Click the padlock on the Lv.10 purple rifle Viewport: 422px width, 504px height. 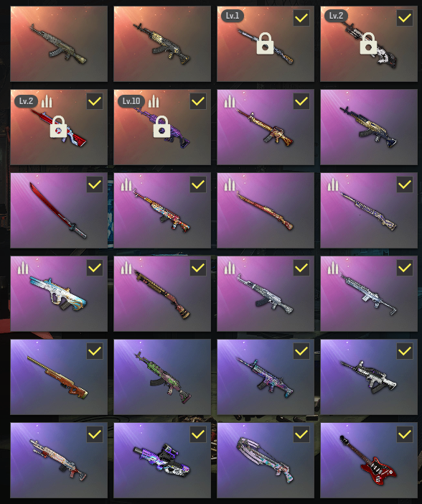(161, 126)
